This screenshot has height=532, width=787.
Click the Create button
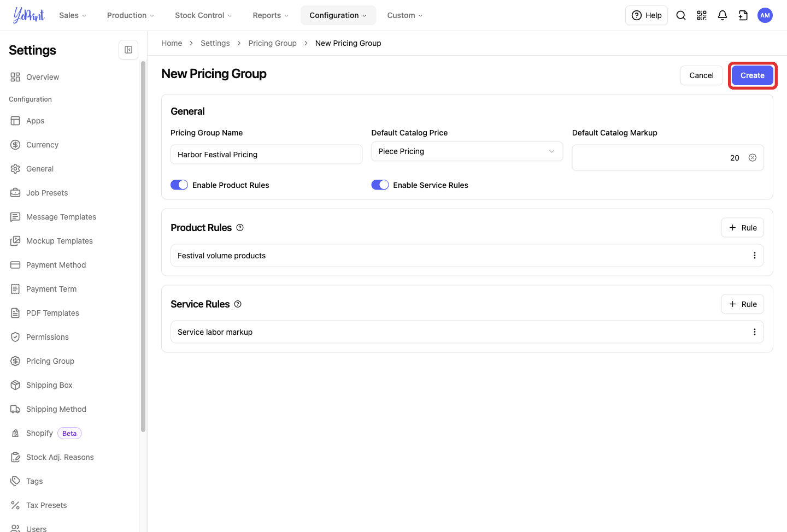pos(753,75)
